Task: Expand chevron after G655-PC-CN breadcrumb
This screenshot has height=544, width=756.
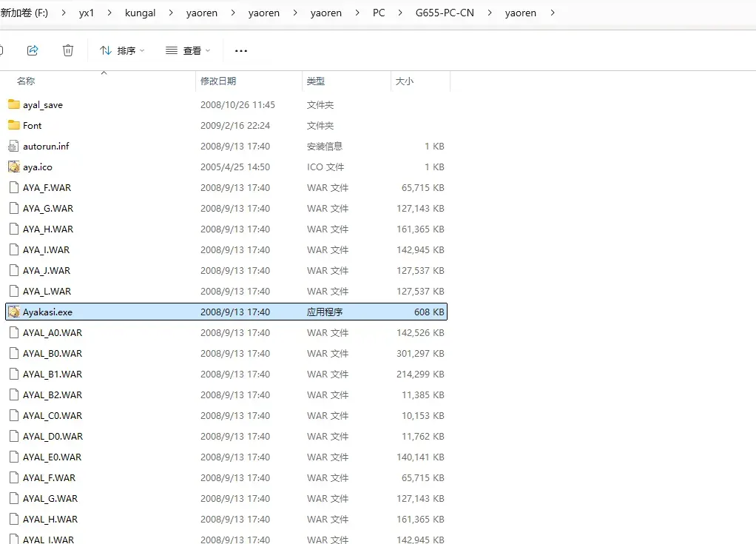Action: [490, 13]
